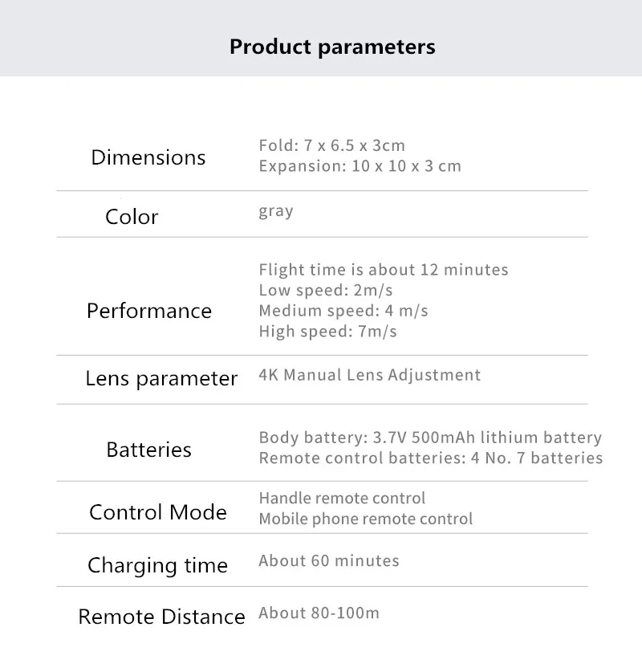Click the About 80-100m remote distance value
The image size is (642, 672).
pyautogui.click(x=319, y=613)
